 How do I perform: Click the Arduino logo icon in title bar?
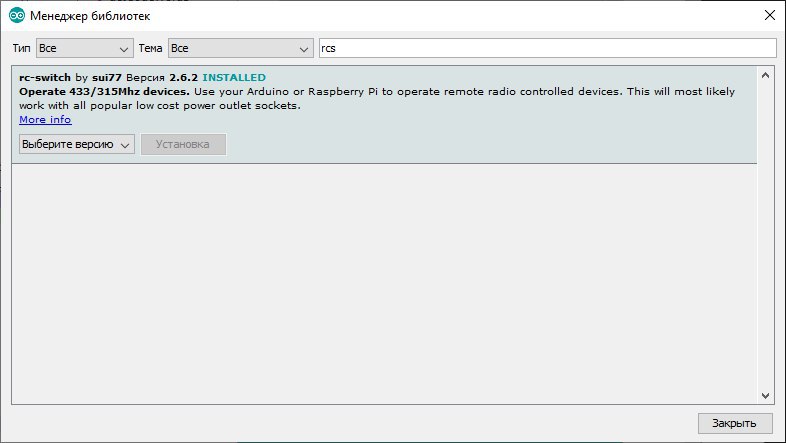pos(17,16)
